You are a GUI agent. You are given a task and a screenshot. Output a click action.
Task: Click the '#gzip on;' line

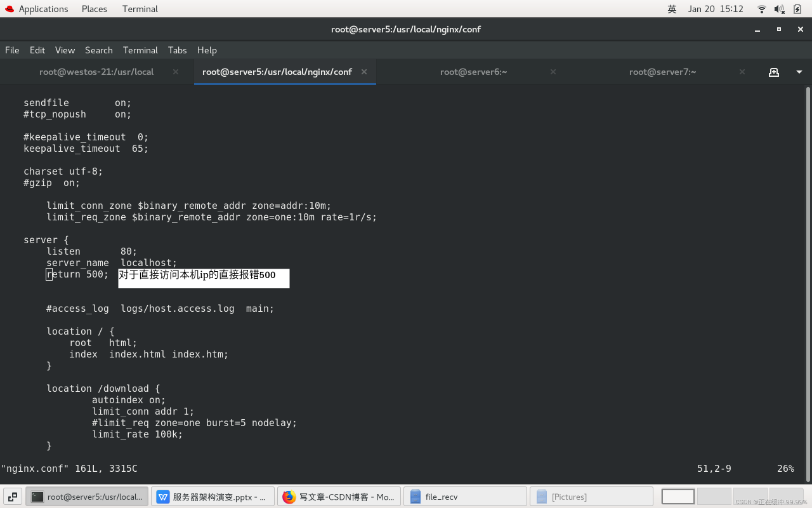coord(52,183)
